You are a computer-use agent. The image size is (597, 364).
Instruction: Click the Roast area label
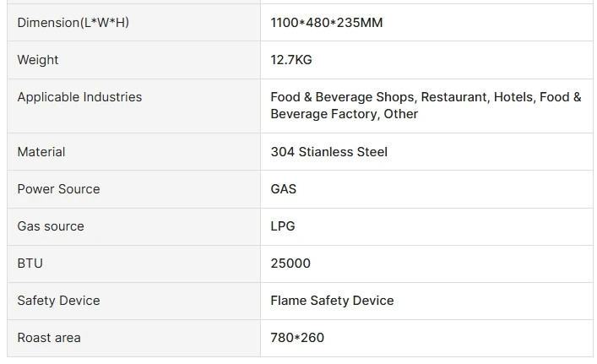[49, 338]
